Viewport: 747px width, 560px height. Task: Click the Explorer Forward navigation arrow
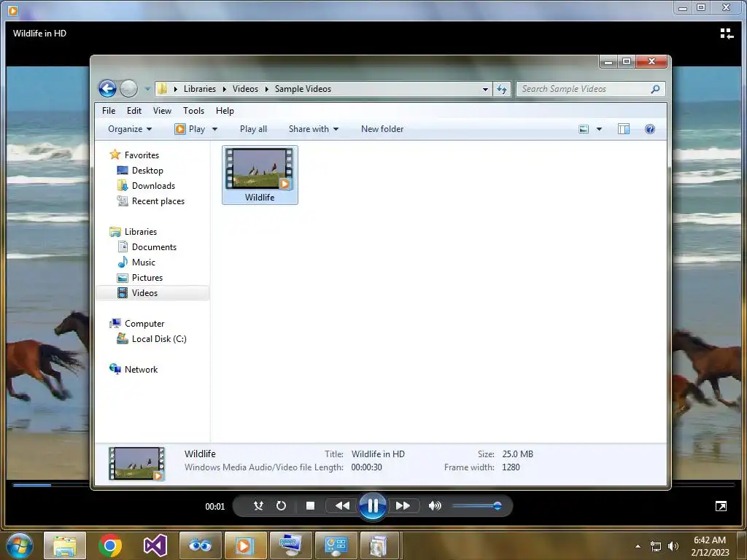[128, 88]
